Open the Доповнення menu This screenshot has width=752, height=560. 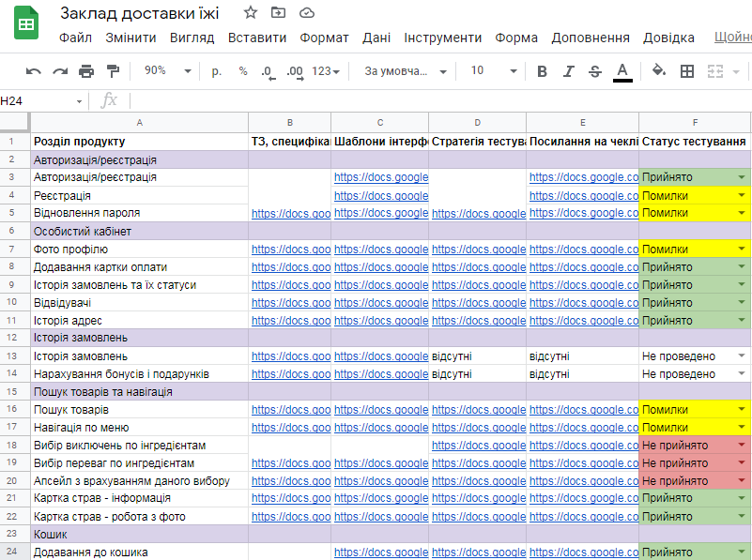tap(591, 38)
